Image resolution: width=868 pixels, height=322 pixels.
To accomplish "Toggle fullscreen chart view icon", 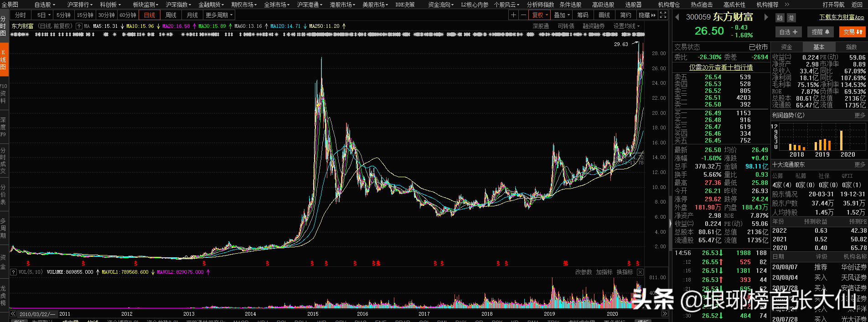I will [x=663, y=15].
